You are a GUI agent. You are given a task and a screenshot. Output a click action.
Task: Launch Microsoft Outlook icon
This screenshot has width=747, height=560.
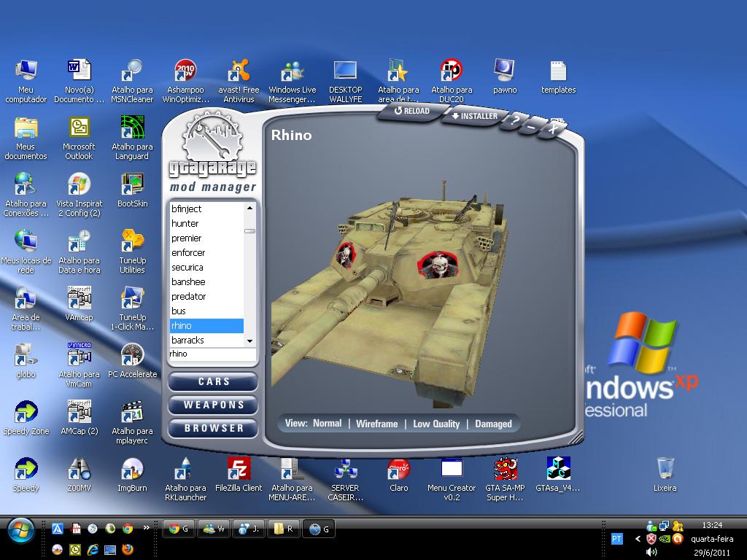[79, 138]
